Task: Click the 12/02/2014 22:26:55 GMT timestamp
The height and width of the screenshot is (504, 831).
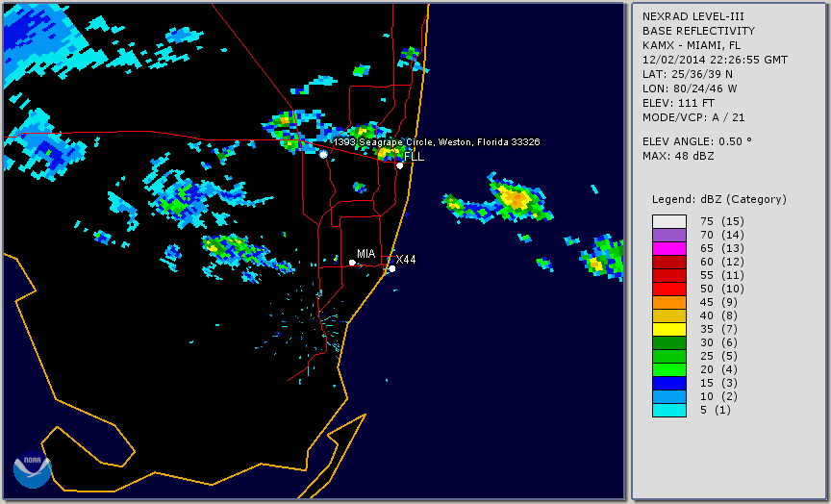Action: (715, 60)
